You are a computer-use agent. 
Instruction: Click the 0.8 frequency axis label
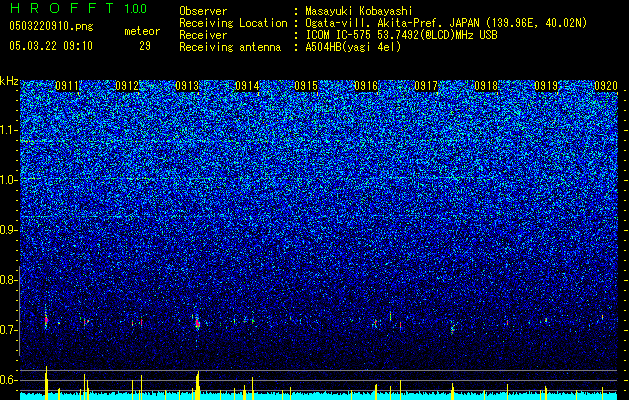click(x=9, y=280)
